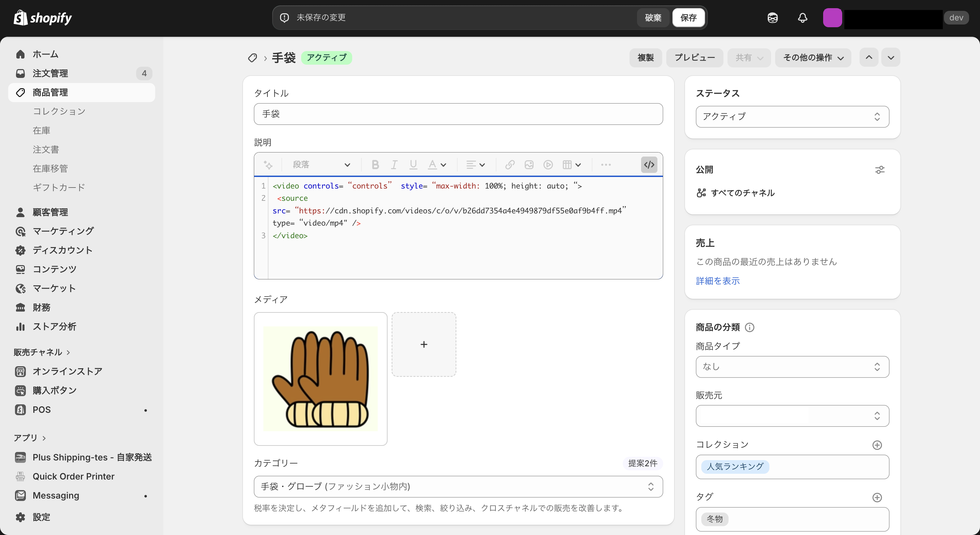The image size is (980, 535).
Task: Click the 人気ランキング collection tag
Action: [735, 467]
